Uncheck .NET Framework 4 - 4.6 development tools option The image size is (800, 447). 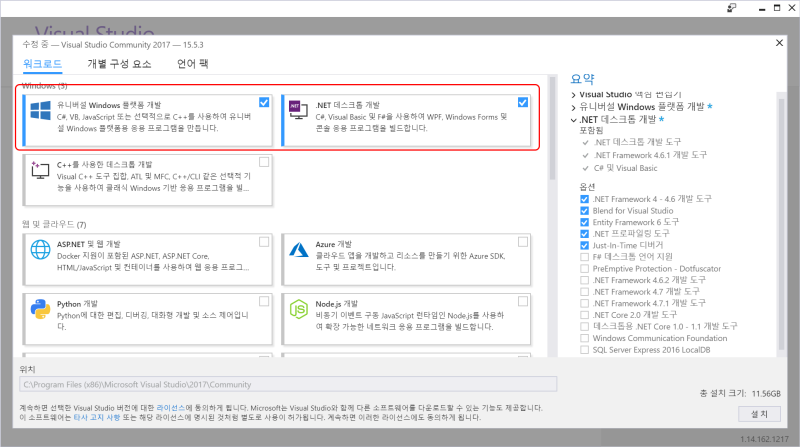coord(585,199)
